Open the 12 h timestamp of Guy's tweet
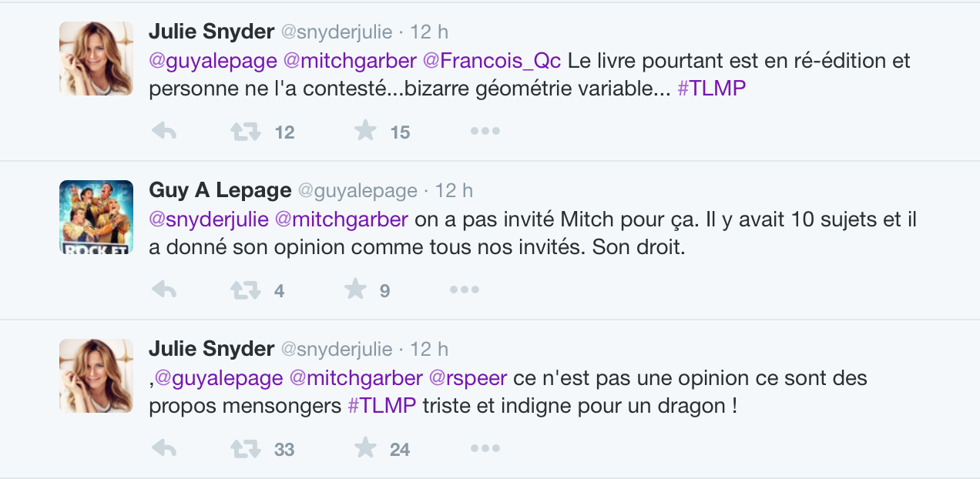980x479 pixels. [x=454, y=190]
